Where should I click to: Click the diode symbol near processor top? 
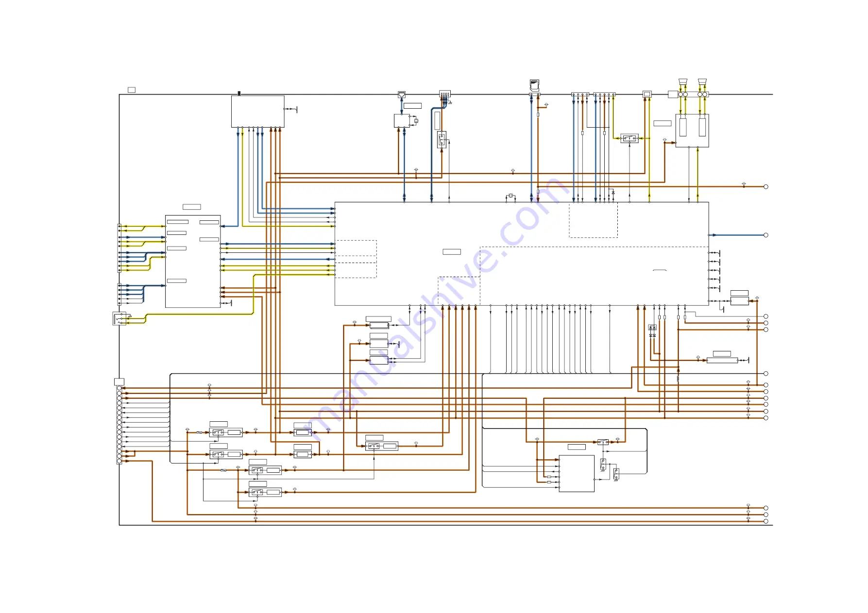[613, 193]
